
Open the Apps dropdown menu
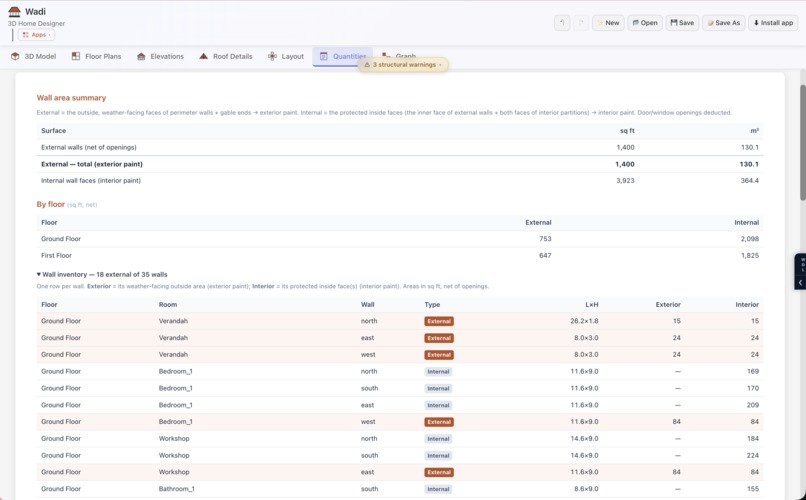[36, 35]
